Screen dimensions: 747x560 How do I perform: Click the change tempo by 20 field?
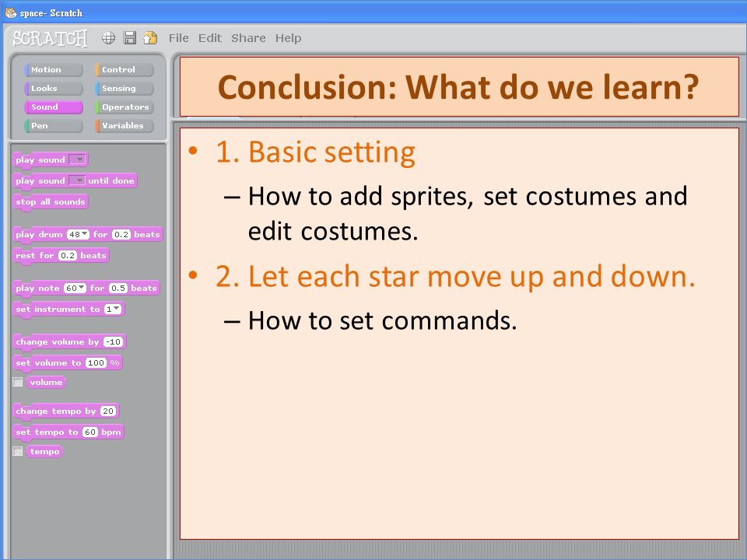(108, 411)
